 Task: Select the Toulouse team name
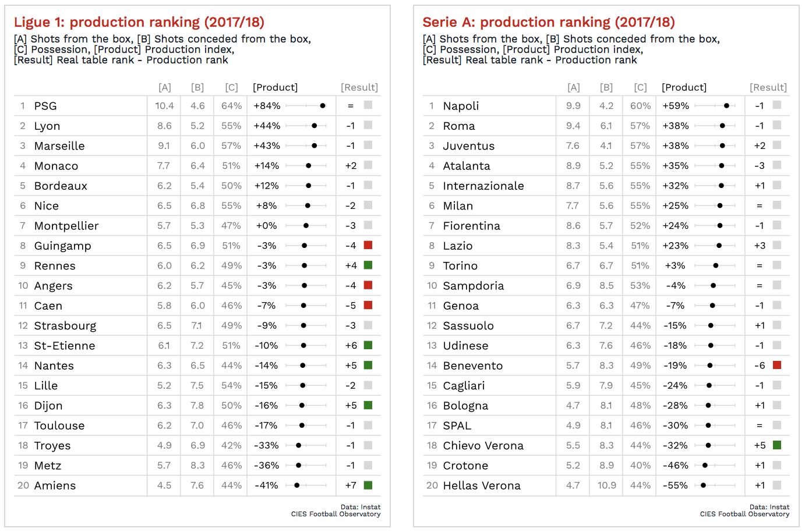pos(59,425)
